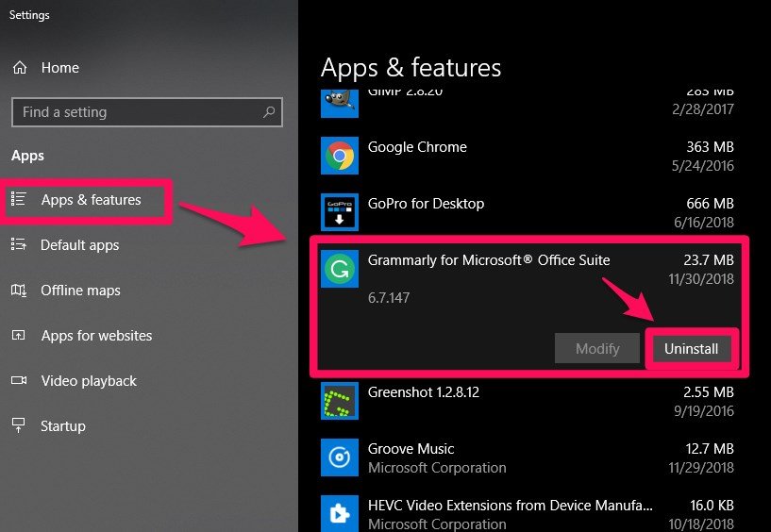Click the 2/28/2017 date for GIMP
Image resolution: width=771 pixels, height=532 pixels.
[x=703, y=109]
